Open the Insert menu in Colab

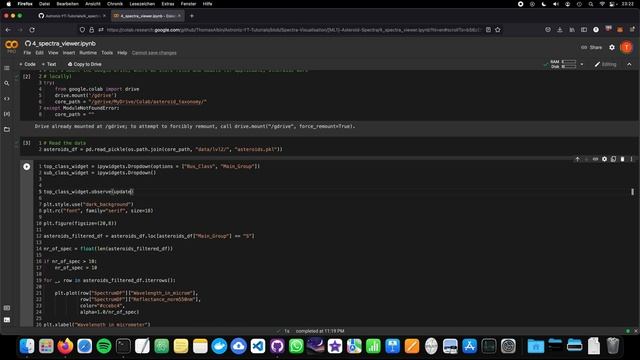point(69,53)
